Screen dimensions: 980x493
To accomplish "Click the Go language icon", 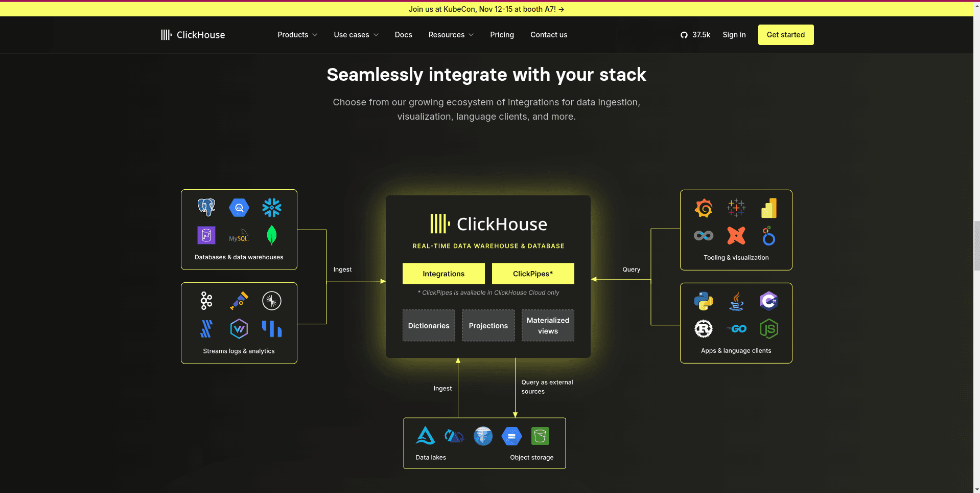I will (x=736, y=329).
